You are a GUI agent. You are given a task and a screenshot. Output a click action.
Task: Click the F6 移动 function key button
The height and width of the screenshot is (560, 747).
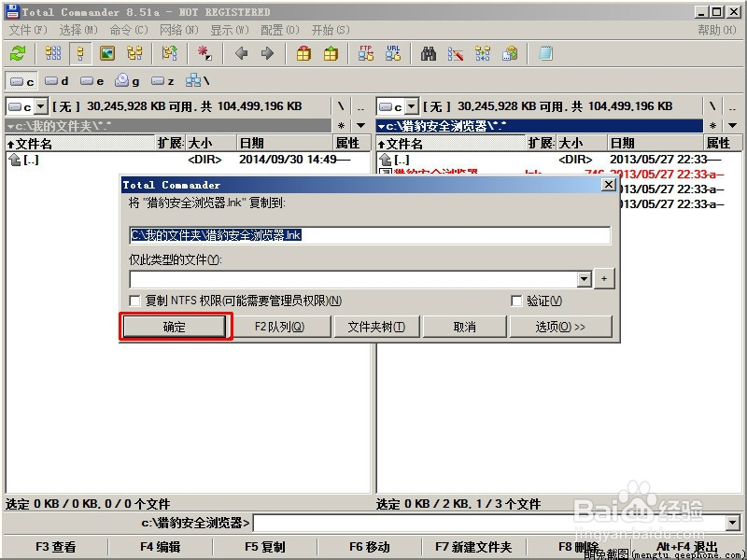coord(369,547)
